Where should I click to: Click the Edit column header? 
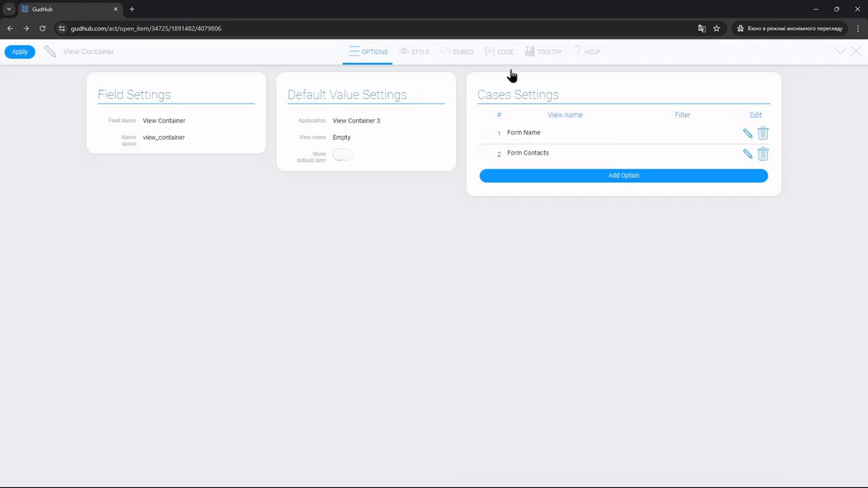tap(756, 115)
